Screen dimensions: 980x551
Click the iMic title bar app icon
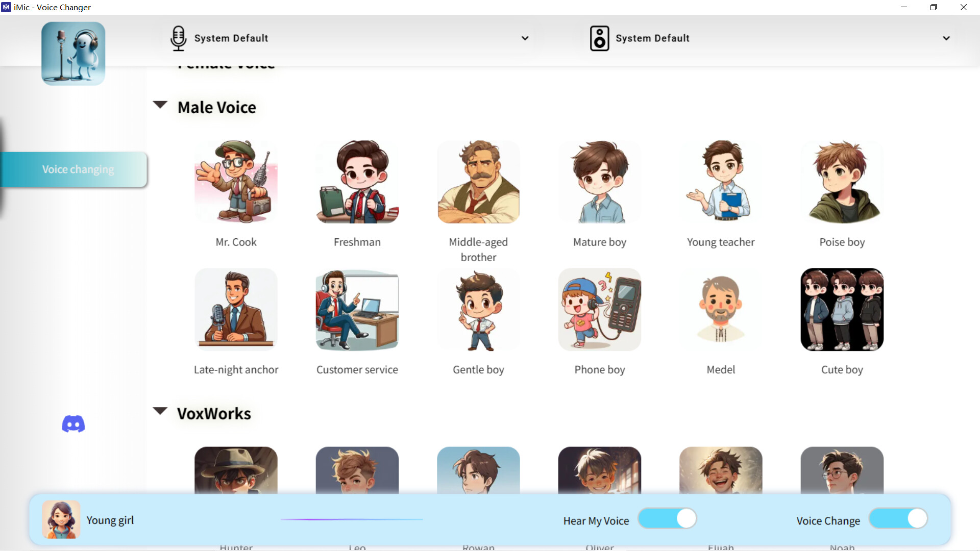(6, 7)
